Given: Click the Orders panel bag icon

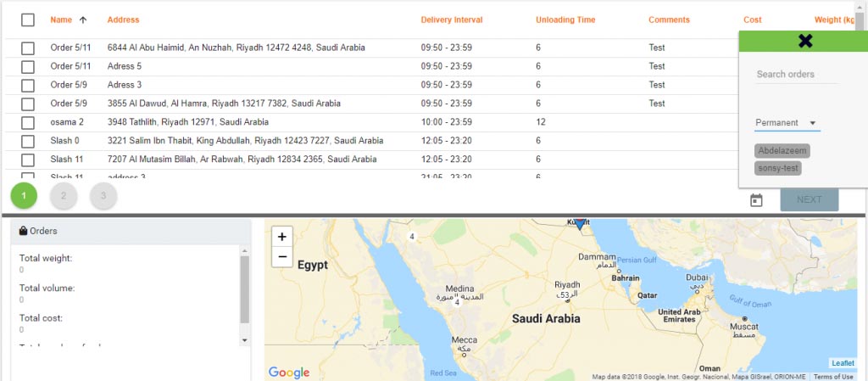Looking at the screenshot, I should 23,231.
